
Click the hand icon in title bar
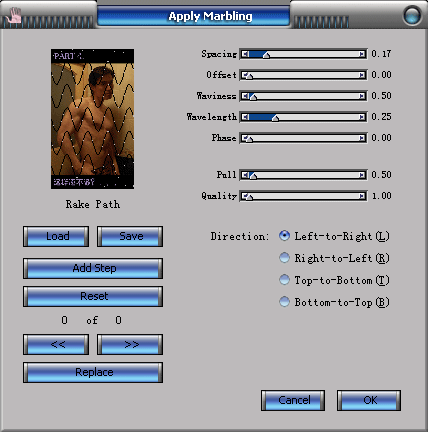tap(14, 16)
